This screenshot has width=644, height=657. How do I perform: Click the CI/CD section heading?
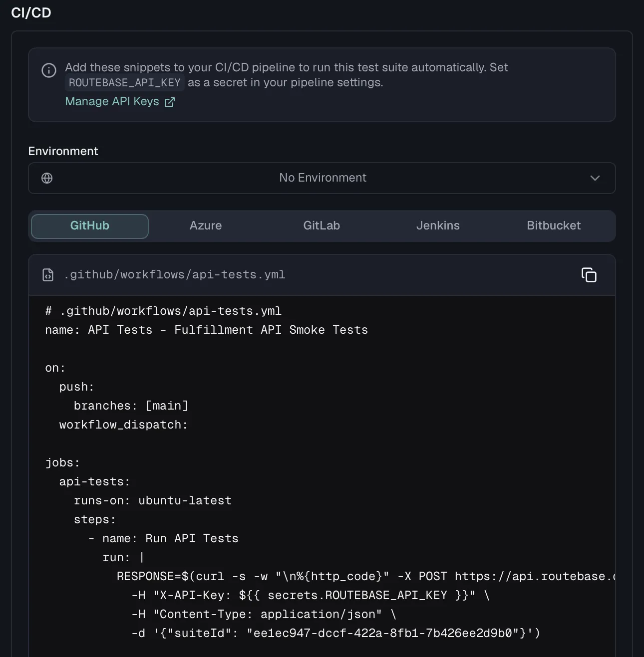(x=31, y=13)
